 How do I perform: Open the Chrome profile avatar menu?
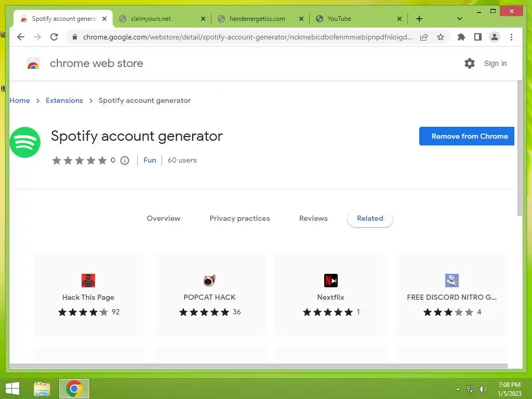[495, 37]
